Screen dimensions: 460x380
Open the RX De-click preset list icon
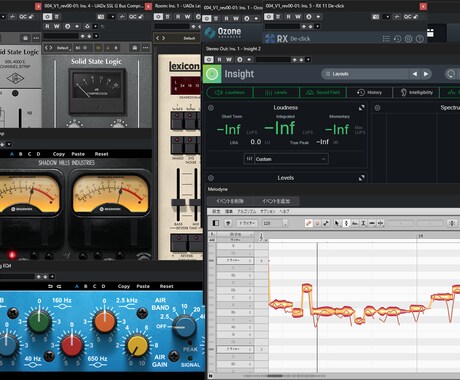386,39
